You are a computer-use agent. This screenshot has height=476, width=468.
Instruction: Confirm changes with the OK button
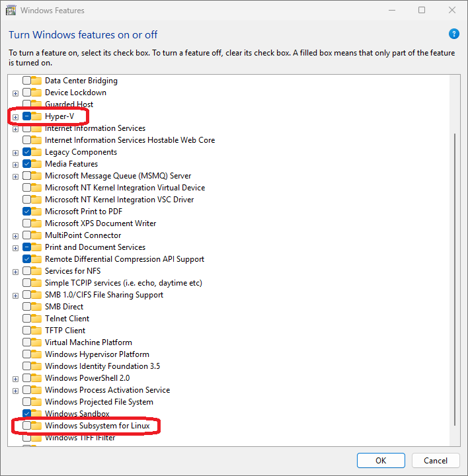(x=381, y=461)
